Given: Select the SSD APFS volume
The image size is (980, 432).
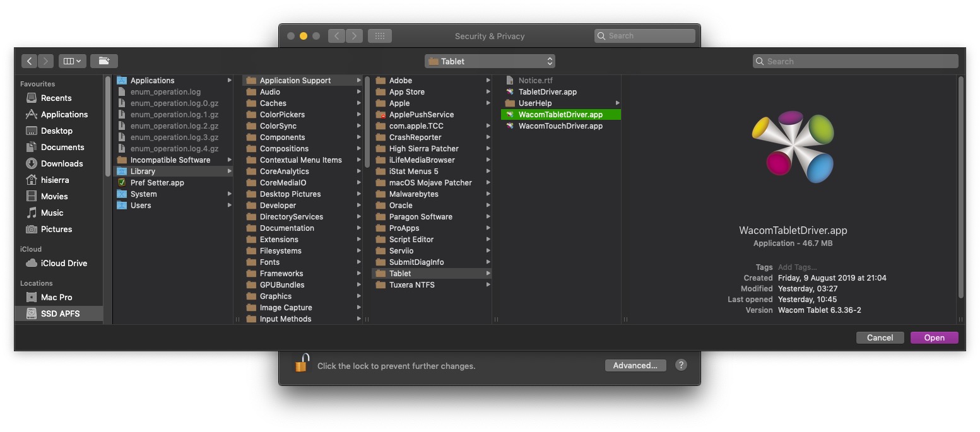Looking at the screenshot, I should (58, 313).
